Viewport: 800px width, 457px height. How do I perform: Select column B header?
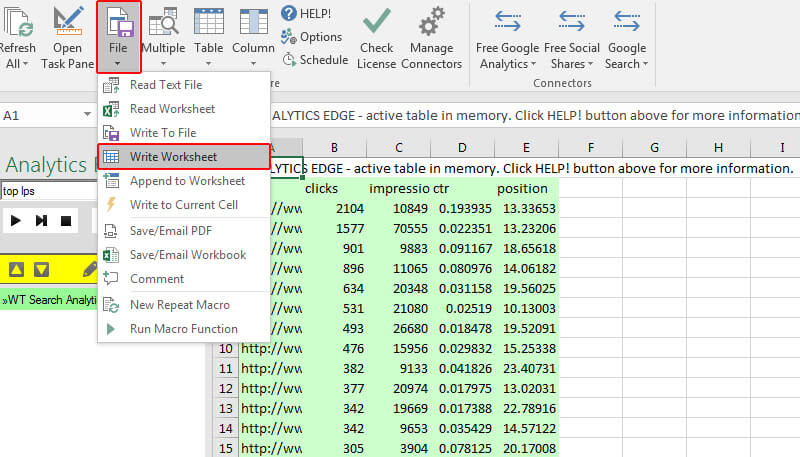pyautogui.click(x=334, y=147)
